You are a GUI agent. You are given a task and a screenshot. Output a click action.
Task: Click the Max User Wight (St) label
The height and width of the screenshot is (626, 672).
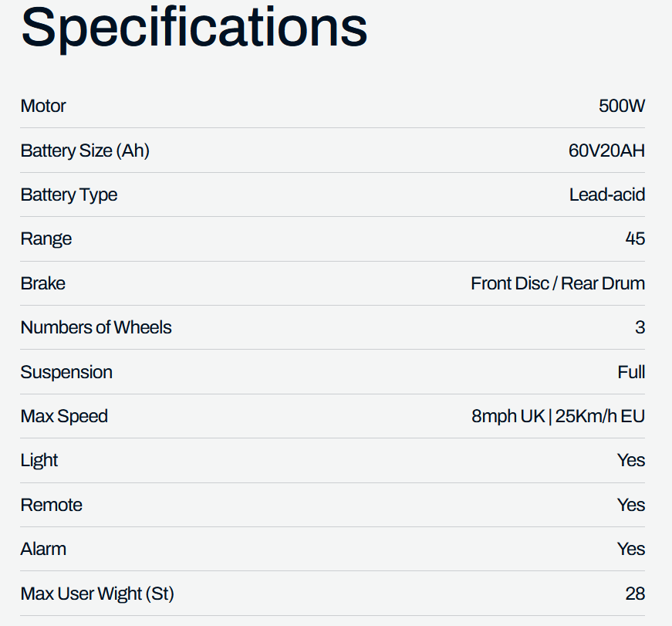click(97, 594)
